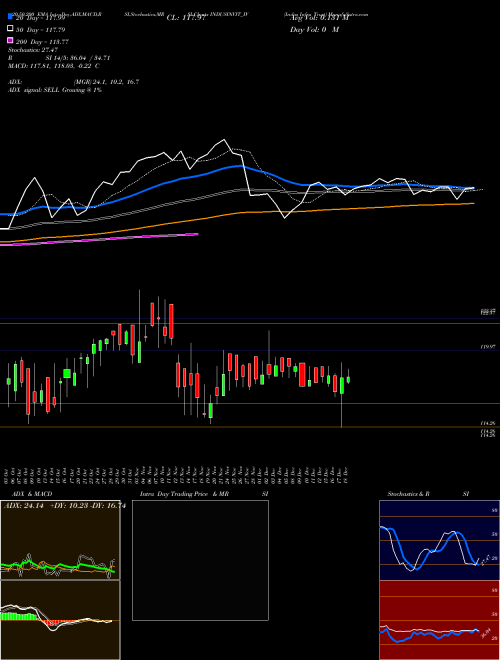Screen dimensions: 500x660
Task: Click the 'Intra Day Trading Price & MRSI' title
Action: (204, 494)
